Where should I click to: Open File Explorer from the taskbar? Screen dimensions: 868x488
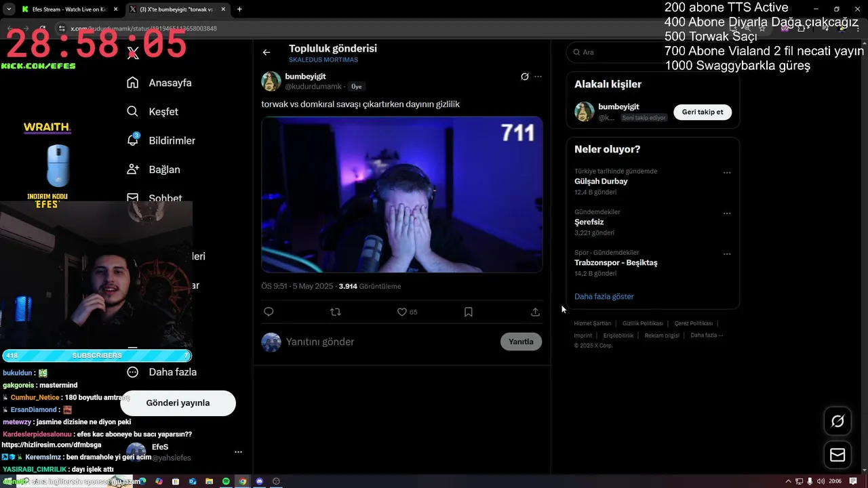[x=210, y=481]
